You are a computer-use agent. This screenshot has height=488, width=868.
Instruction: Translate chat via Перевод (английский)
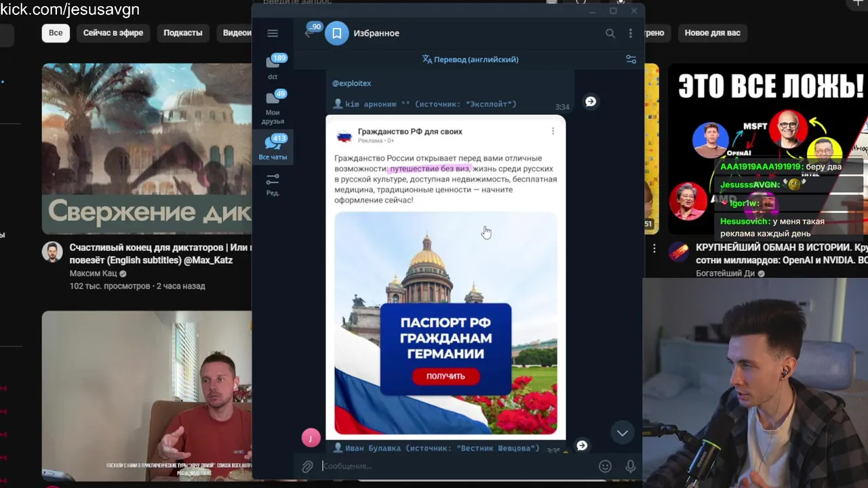(470, 60)
